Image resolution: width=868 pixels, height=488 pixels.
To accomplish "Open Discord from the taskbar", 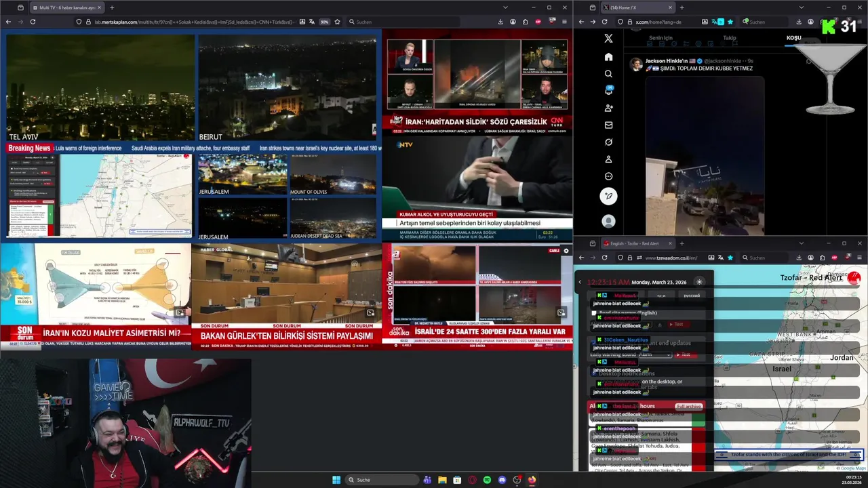I will (x=502, y=480).
